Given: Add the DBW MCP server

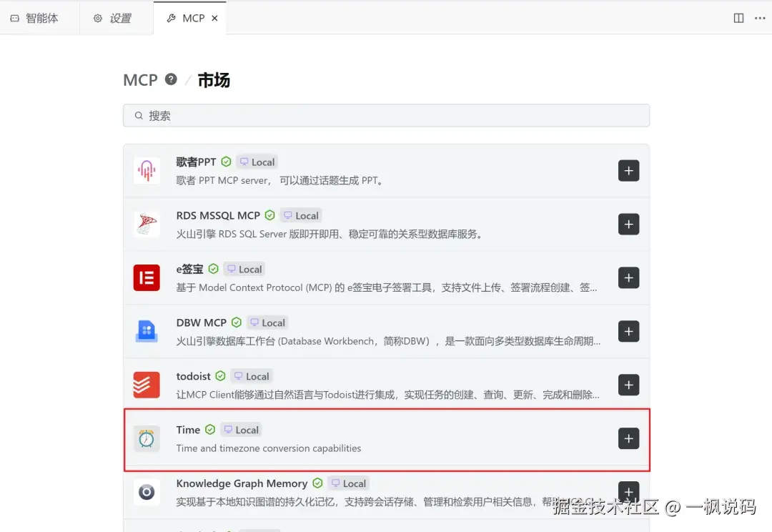Looking at the screenshot, I should point(629,332).
